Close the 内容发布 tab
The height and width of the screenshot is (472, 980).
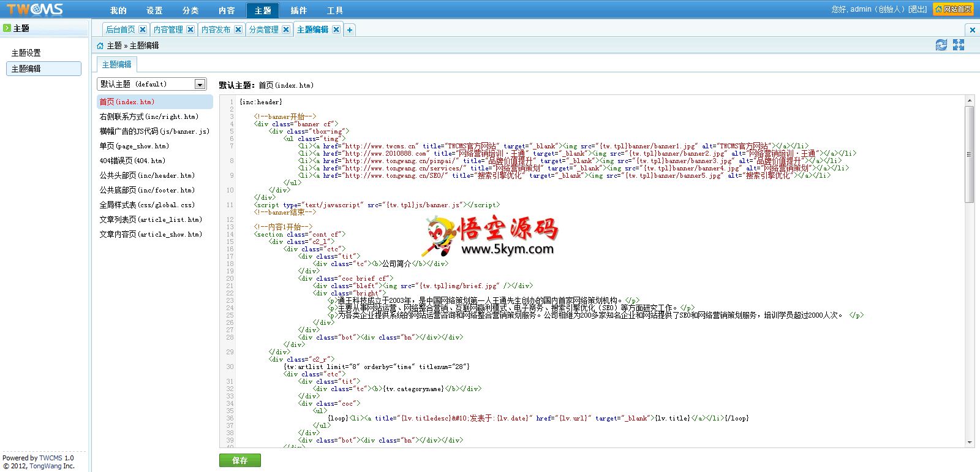tap(238, 29)
